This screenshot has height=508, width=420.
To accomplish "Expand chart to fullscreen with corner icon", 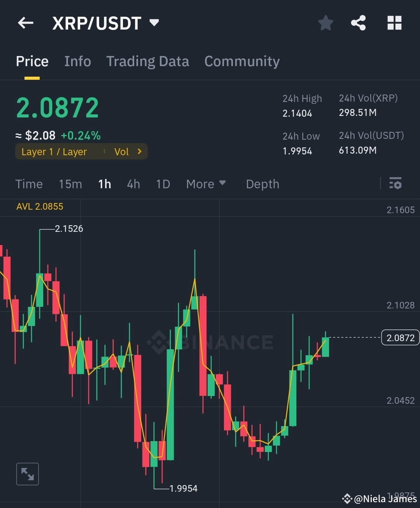I will (x=27, y=474).
